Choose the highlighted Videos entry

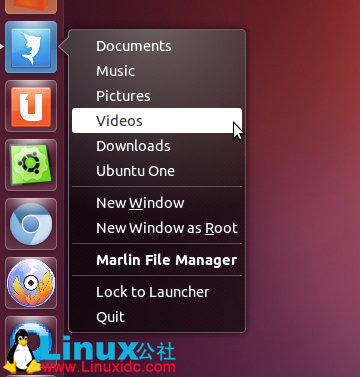pyautogui.click(x=157, y=120)
